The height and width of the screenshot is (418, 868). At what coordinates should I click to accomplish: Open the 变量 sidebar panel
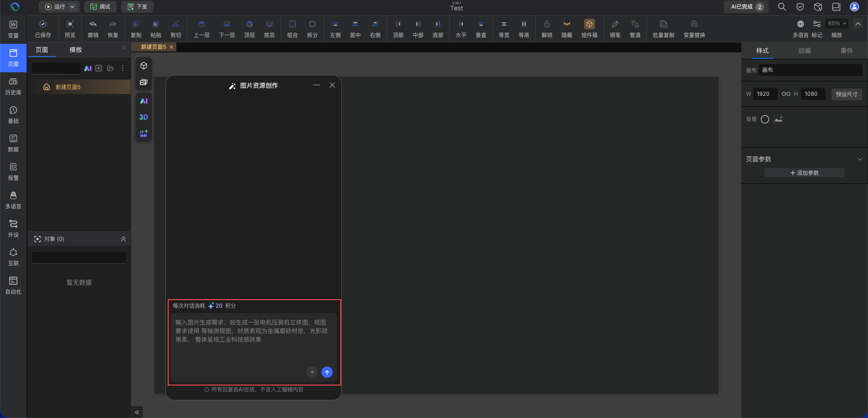click(13, 29)
